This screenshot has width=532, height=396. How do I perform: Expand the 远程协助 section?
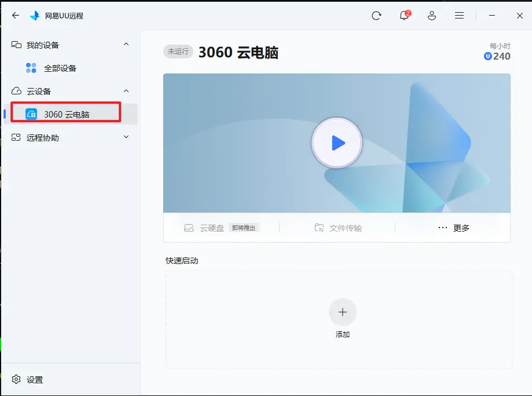click(x=126, y=137)
